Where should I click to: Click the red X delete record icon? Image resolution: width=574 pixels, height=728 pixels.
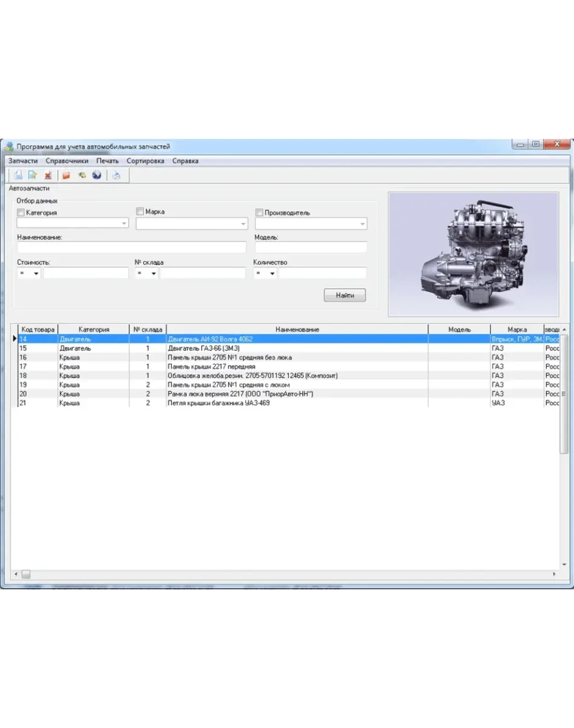pos(48,176)
